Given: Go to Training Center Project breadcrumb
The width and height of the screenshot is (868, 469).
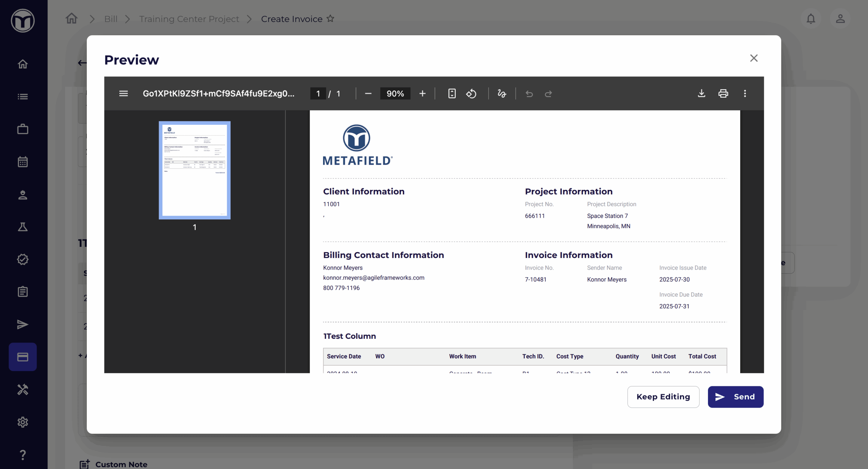Looking at the screenshot, I should click(x=189, y=19).
